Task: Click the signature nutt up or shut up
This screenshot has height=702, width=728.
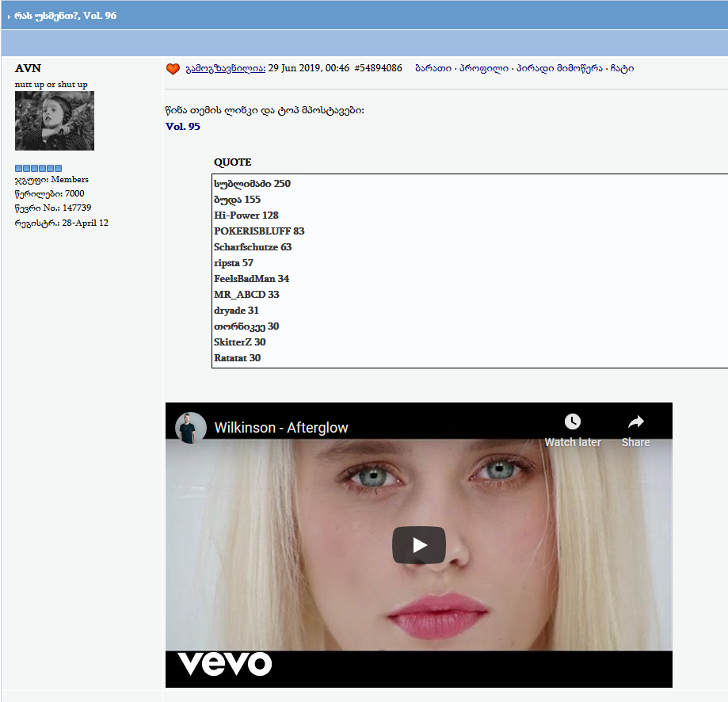Action: click(51, 85)
